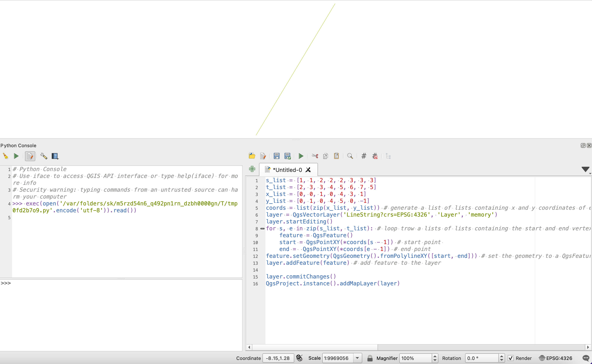Toggle the Show Editor button
Image resolution: width=592 pixels, height=364 pixels.
(x=30, y=156)
